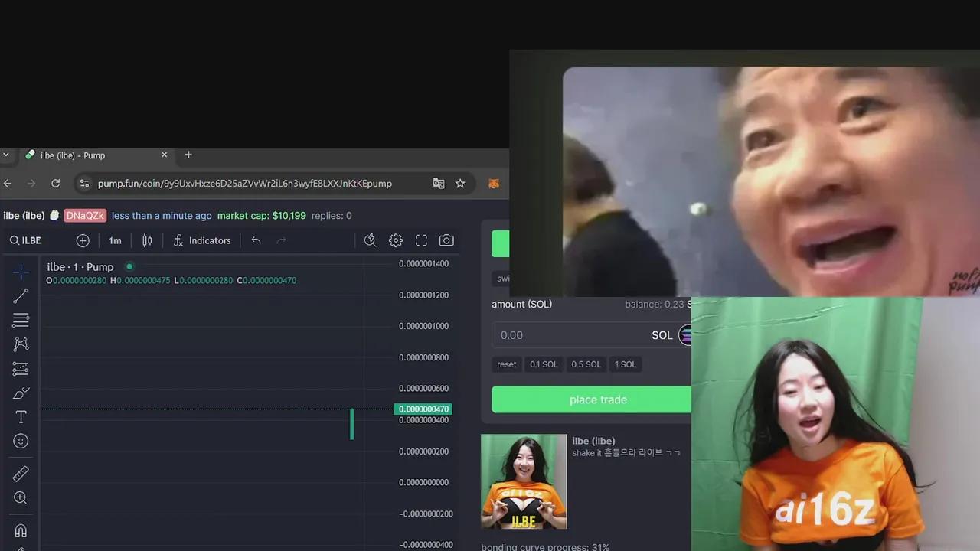Open the candlestick chart style menu

pos(147,240)
